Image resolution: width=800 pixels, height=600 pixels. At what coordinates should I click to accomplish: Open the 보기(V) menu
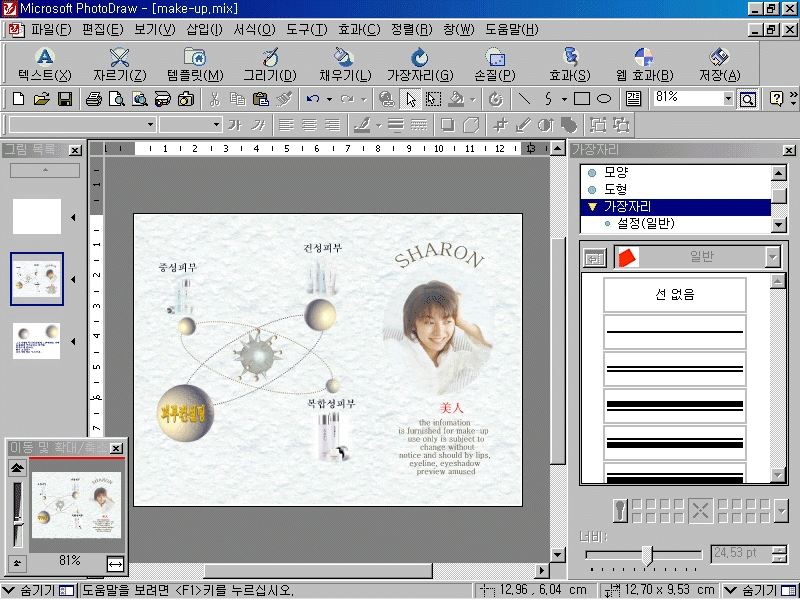[x=154, y=30]
